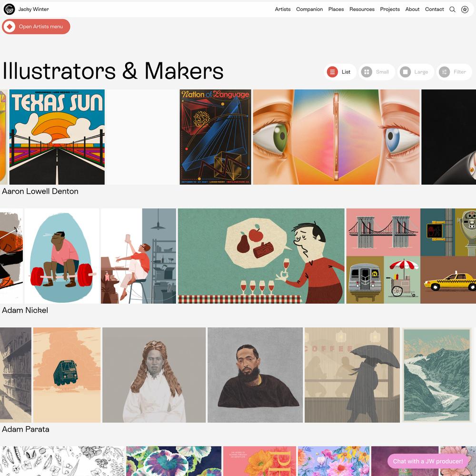This screenshot has width=476, height=476.
Task: View the woman in white dress portrait
Action: click(x=154, y=375)
